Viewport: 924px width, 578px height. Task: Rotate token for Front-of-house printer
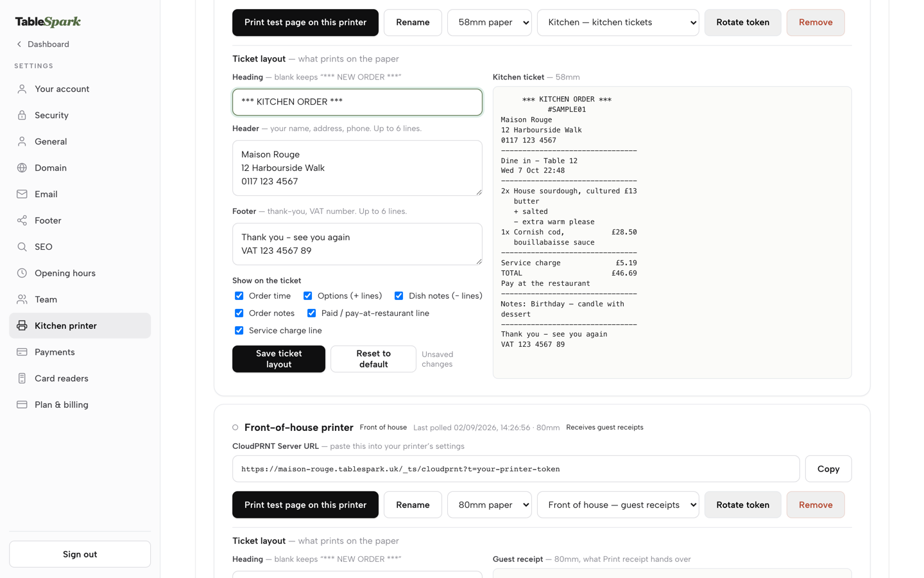coord(742,505)
